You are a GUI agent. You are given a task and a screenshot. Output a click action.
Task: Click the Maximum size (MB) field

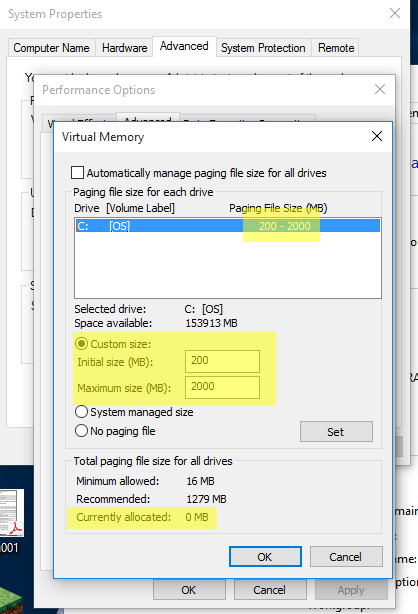click(x=222, y=387)
